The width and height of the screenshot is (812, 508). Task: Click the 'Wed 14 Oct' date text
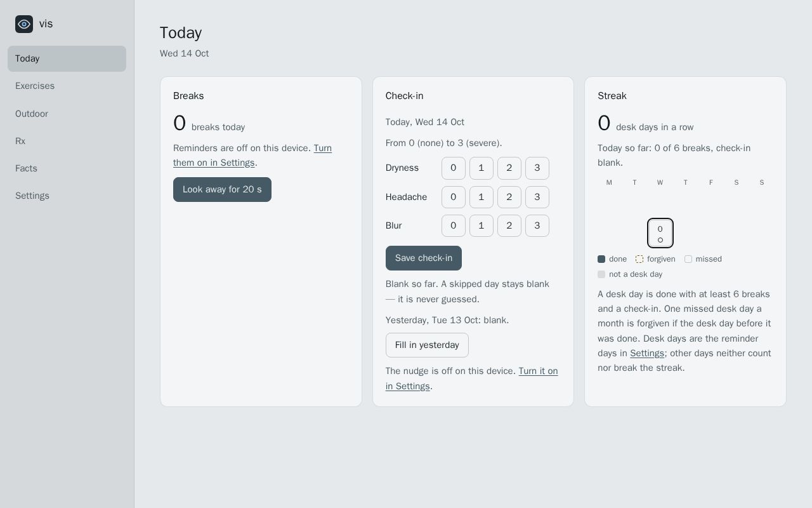point(184,53)
